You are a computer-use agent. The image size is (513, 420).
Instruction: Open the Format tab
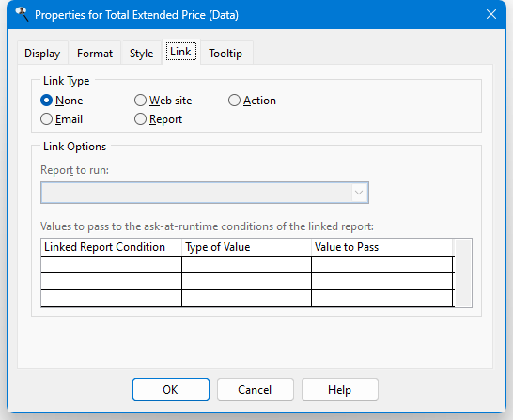95,53
